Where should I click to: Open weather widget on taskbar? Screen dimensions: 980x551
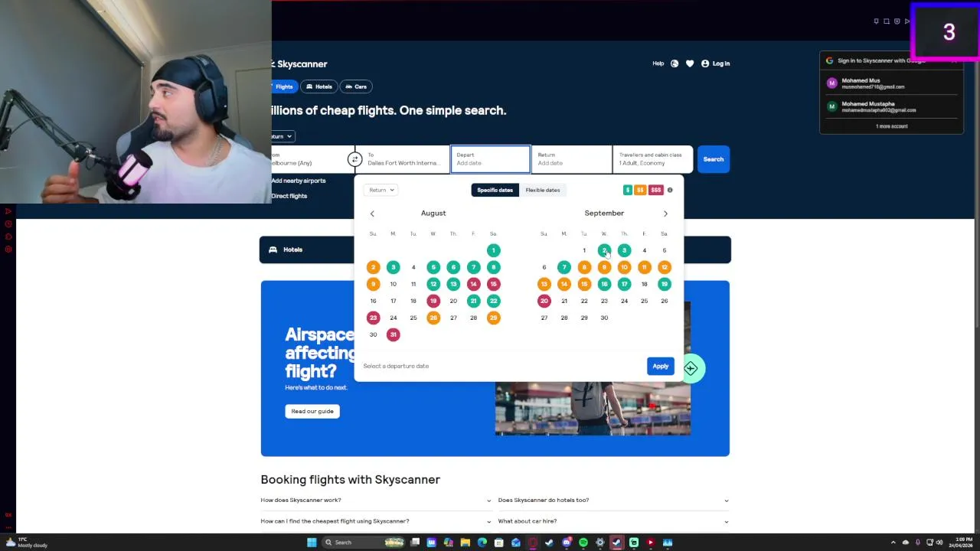pos(27,543)
